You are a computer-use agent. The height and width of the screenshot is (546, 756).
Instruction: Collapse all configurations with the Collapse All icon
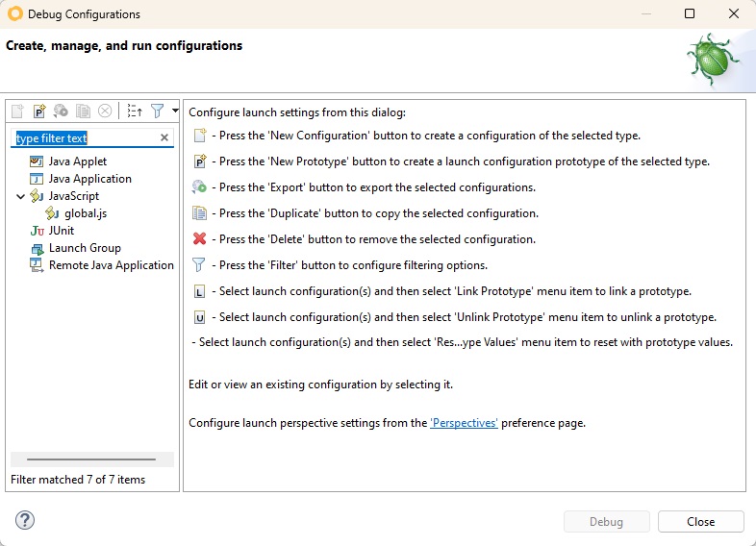click(x=135, y=111)
